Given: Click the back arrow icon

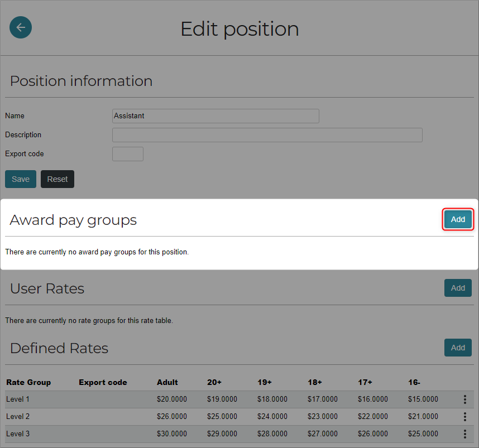Looking at the screenshot, I should (x=21, y=27).
